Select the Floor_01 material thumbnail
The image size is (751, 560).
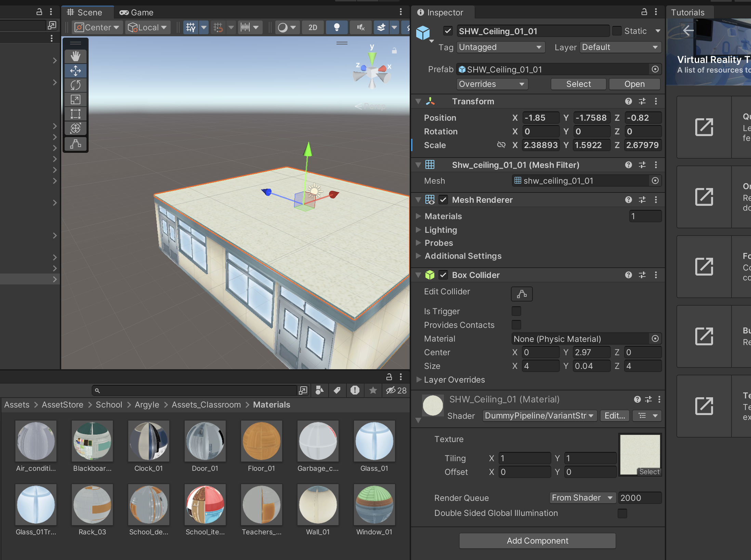pos(261,441)
